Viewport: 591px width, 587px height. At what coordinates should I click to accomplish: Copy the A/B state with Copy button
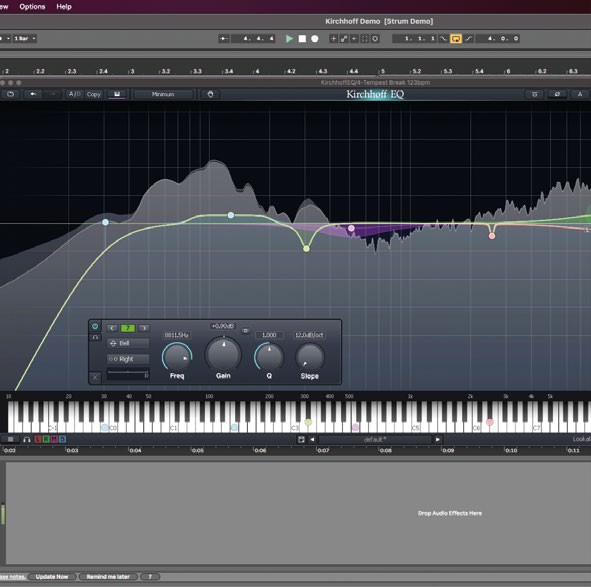click(x=94, y=94)
